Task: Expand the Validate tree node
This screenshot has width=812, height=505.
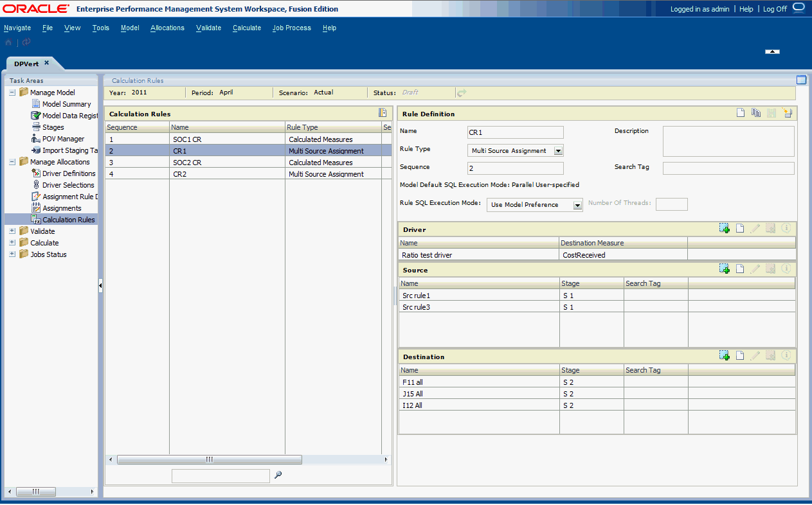Action: coord(13,231)
